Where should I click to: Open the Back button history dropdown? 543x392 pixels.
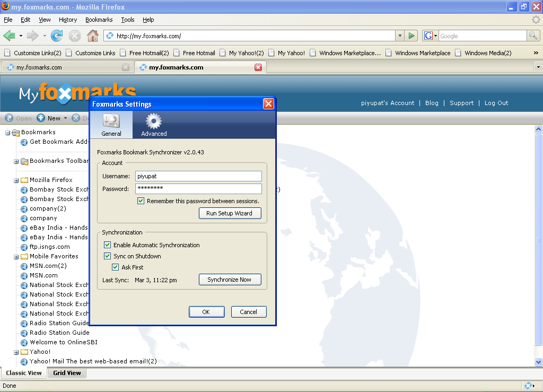pos(21,36)
